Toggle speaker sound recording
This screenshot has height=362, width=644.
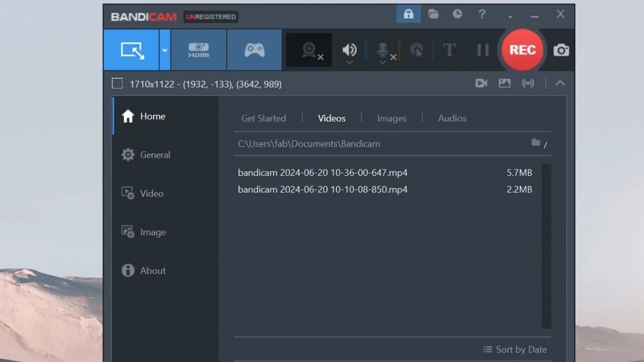349,49
